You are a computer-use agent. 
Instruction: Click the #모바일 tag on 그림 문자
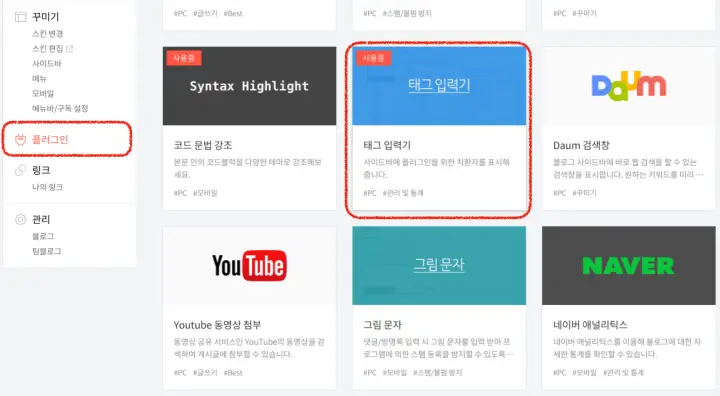(395, 373)
